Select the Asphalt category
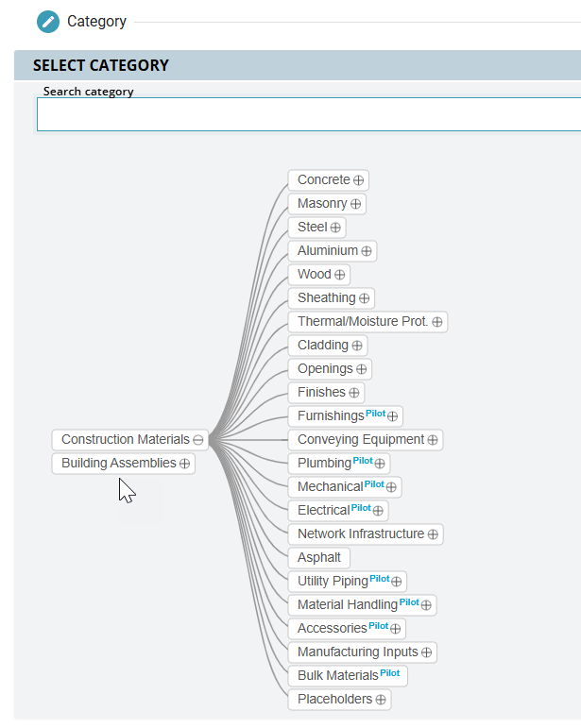 pos(318,557)
